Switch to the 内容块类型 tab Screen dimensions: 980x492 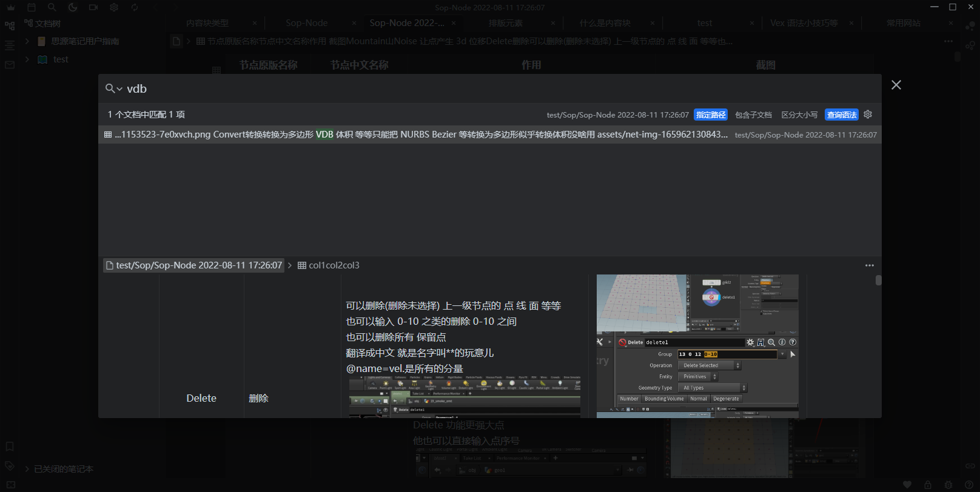(207, 23)
